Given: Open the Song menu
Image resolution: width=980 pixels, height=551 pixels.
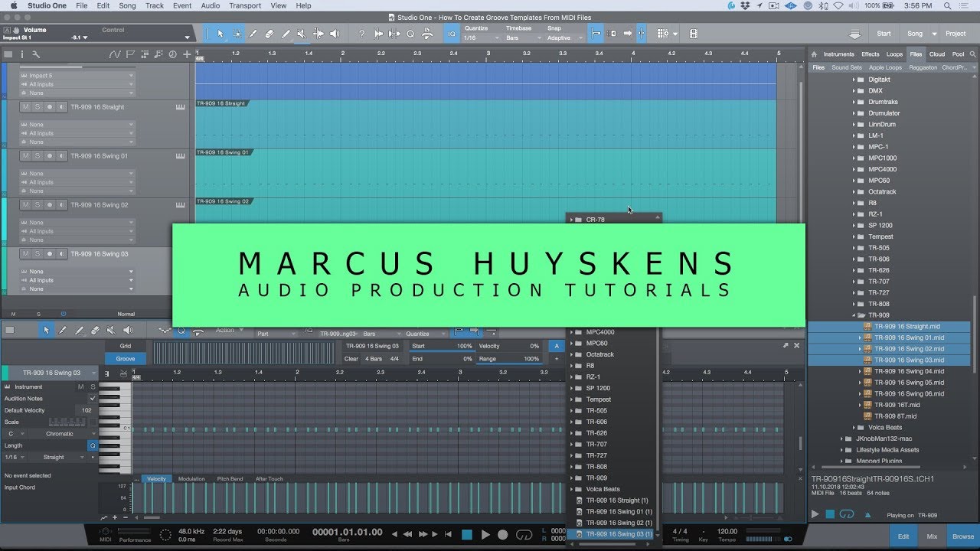Looking at the screenshot, I should pyautogui.click(x=127, y=5).
